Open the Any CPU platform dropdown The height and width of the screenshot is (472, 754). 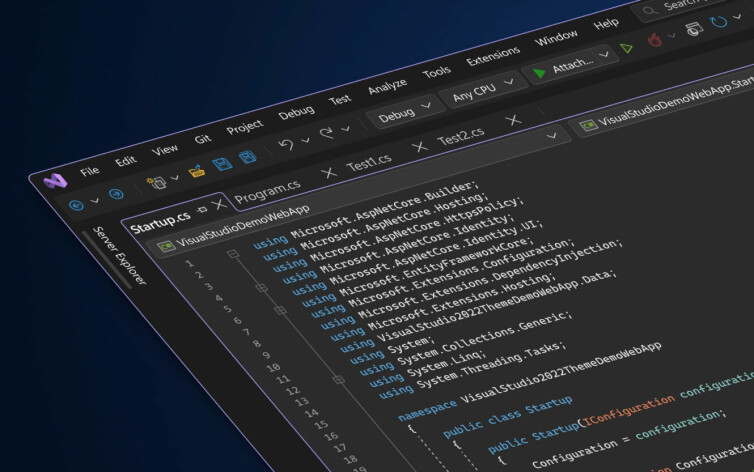[x=484, y=90]
